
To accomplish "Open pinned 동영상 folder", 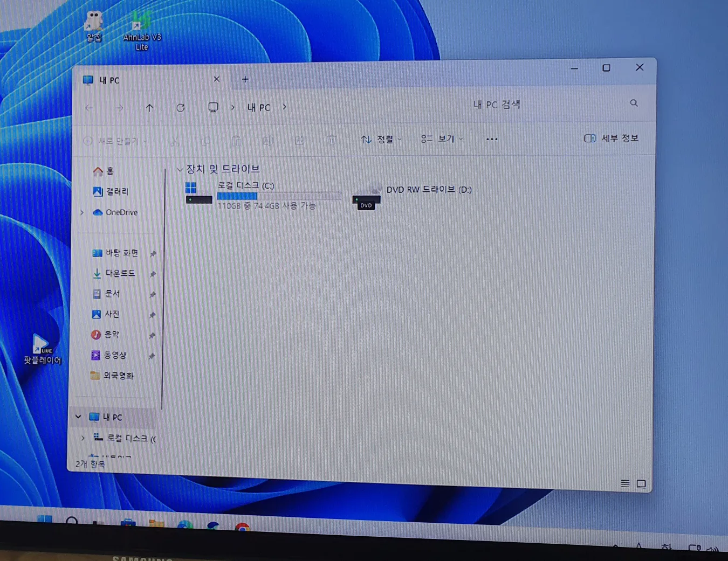I will click(108, 355).
